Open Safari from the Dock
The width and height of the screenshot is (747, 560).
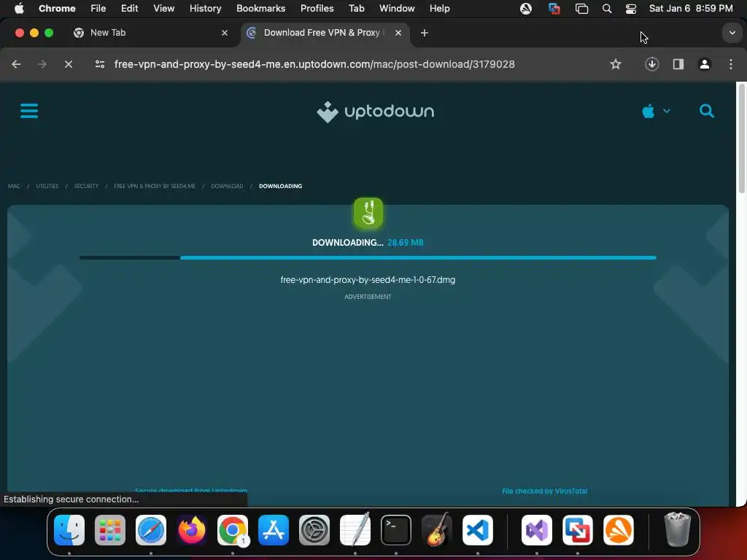pos(151,530)
